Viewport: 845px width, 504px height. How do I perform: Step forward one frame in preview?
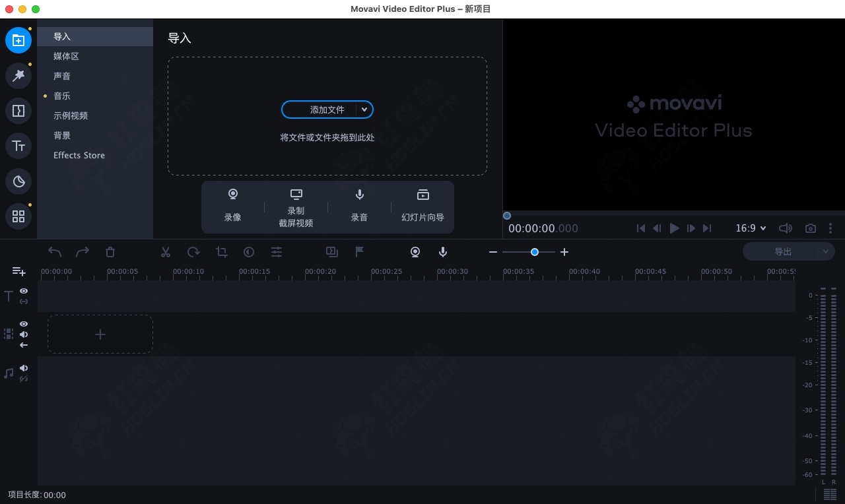tap(691, 228)
